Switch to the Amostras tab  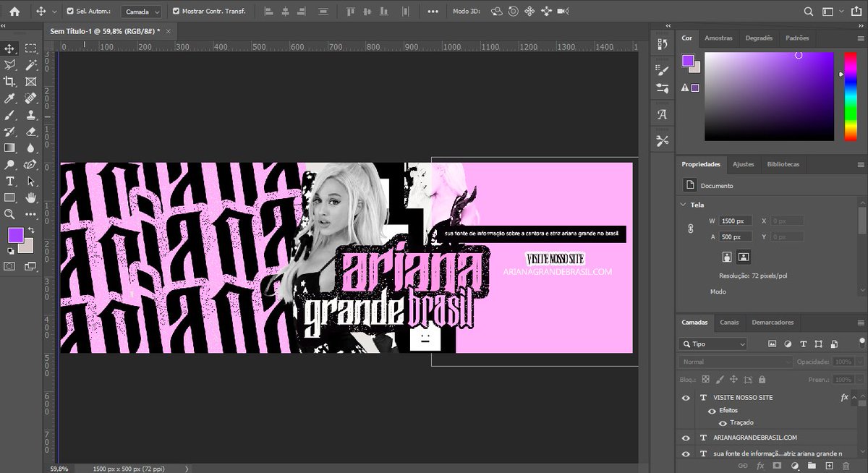[718, 38]
